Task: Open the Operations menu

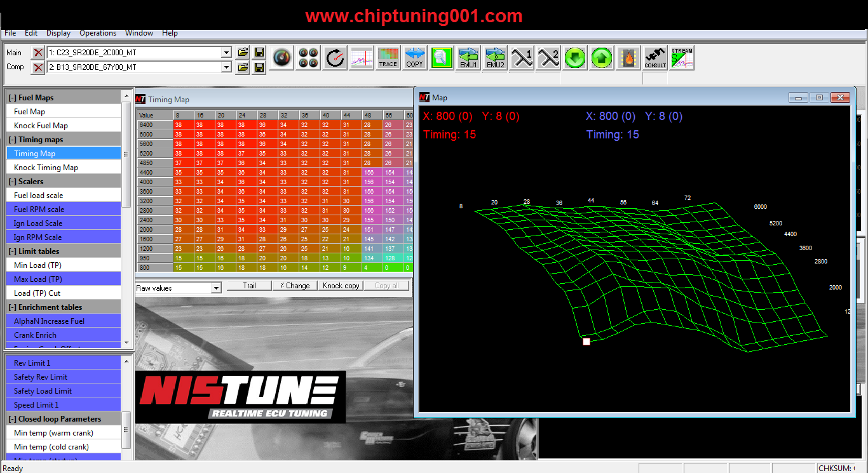Action: pyautogui.click(x=98, y=33)
